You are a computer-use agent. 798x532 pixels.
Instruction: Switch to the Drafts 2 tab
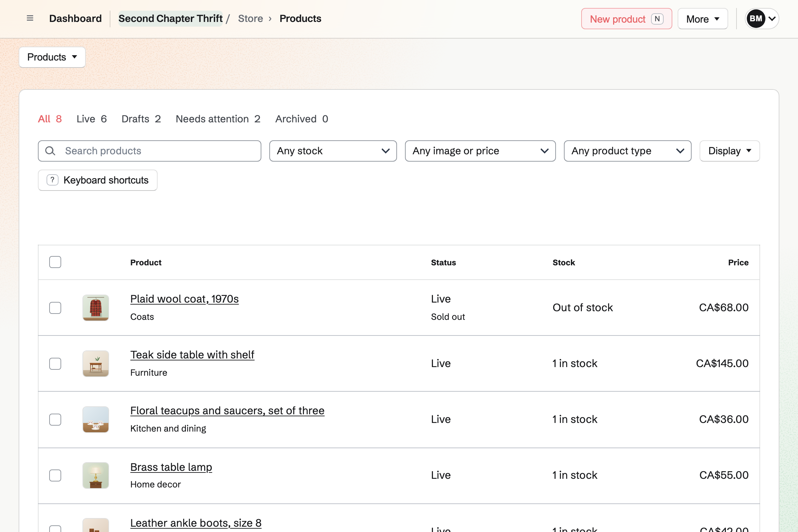[141, 119]
